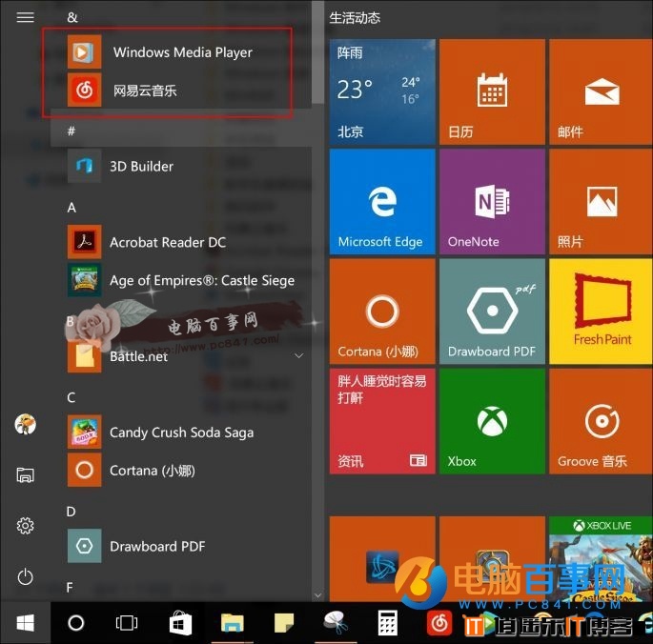This screenshot has height=644, width=653.
Task: Open the Drawboard PDF tile
Action: [492, 312]
